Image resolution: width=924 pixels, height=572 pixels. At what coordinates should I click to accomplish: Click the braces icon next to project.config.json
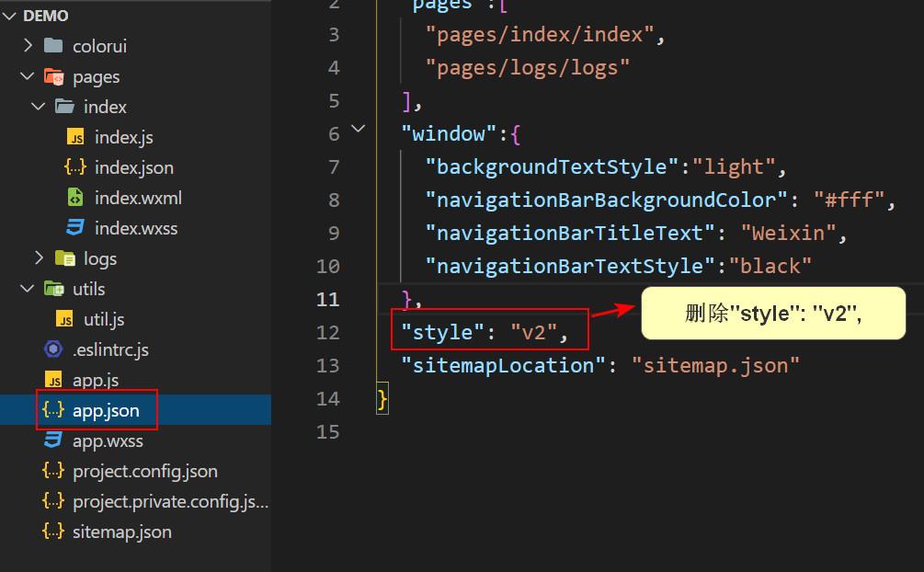(x=54, y=471)
